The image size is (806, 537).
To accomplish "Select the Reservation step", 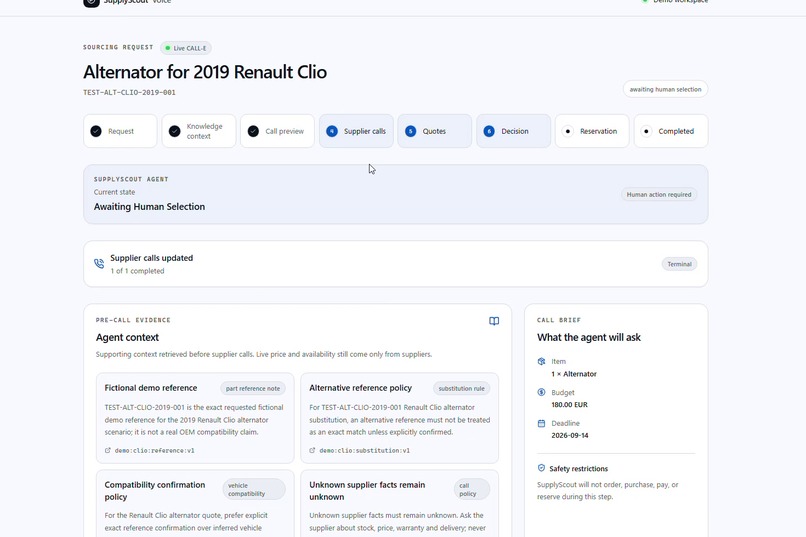I will coord(592,131).
